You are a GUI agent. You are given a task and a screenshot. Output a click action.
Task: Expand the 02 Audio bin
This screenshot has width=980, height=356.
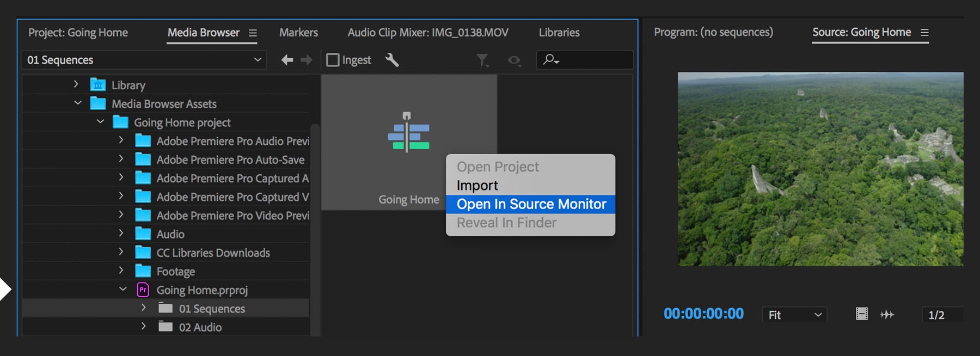tap(143, 326)
